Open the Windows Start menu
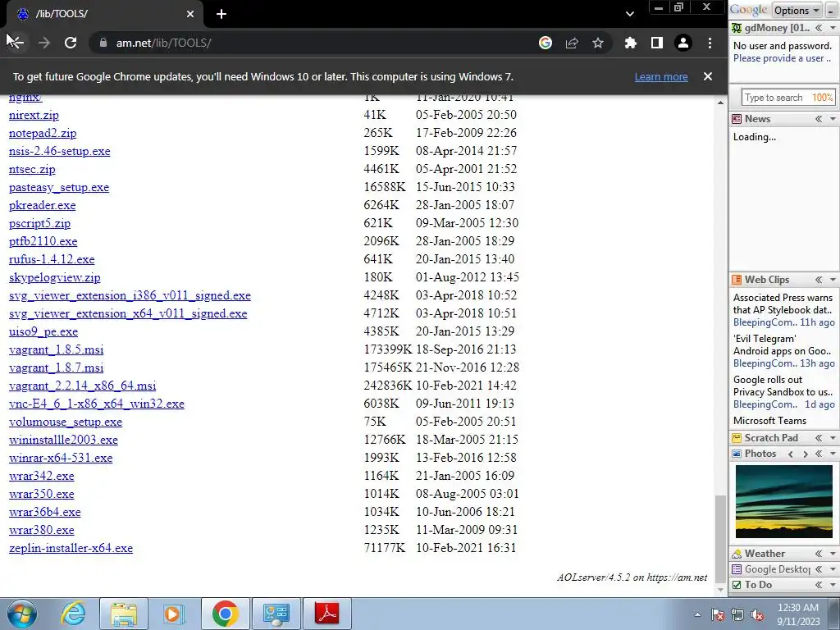This screenshot has width=840, height=630. click(22, 614)
